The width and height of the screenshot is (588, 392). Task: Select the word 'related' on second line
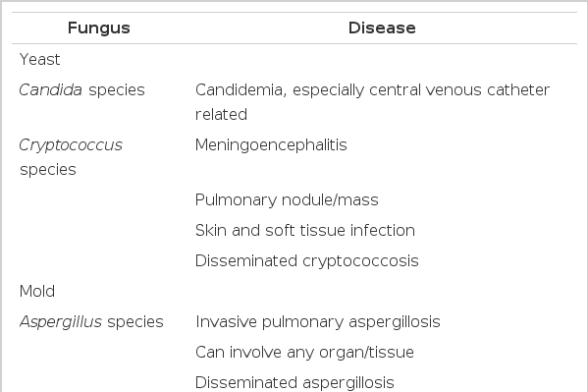pyautogui.click(x=221, y=115)
